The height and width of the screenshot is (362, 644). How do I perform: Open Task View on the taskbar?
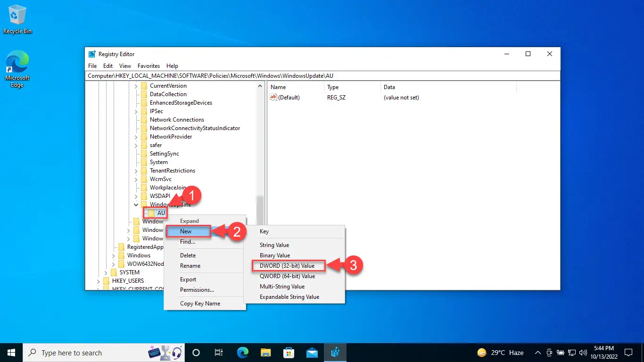[219, 353]
